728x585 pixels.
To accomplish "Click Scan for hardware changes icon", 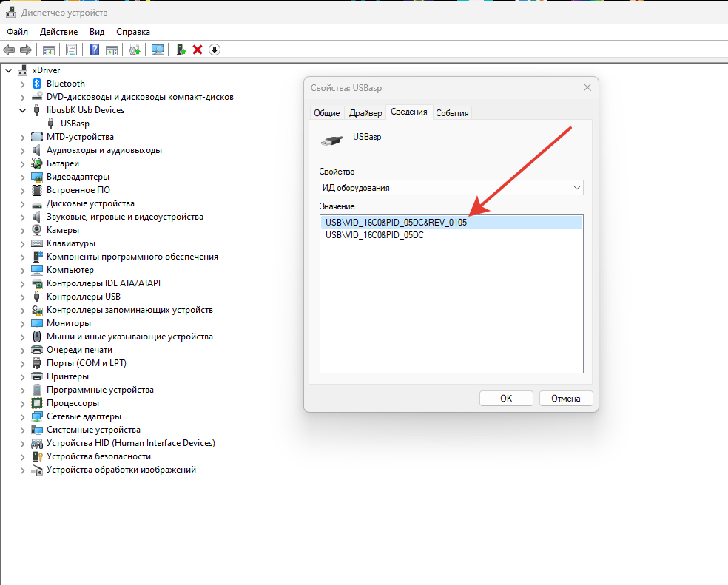I will coord(157,50).
